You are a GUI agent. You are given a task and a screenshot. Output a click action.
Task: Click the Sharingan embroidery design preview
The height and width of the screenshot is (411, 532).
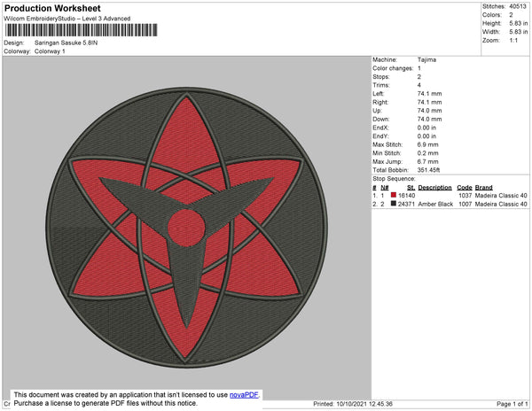[186, 228]
